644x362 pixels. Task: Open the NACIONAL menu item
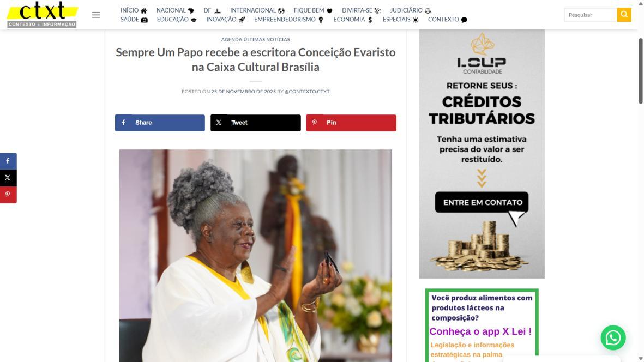(x=175, y=10)
